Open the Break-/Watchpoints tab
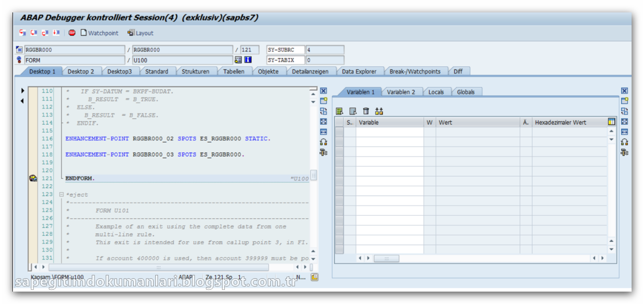 (x=415, y=72)
